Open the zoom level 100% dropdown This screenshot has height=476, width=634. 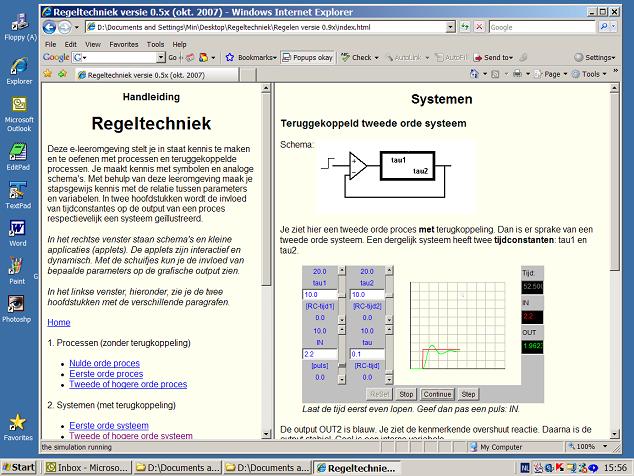(605, 446)
